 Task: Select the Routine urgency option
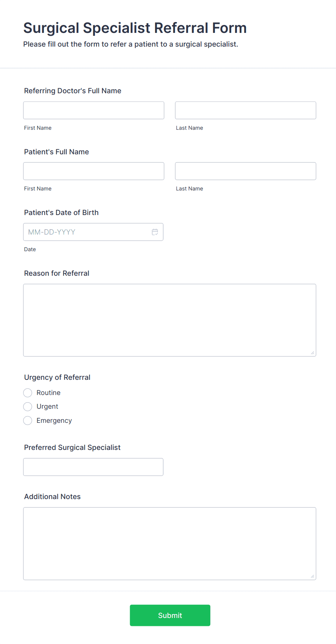pyautogui.click(x=28, y=393)
